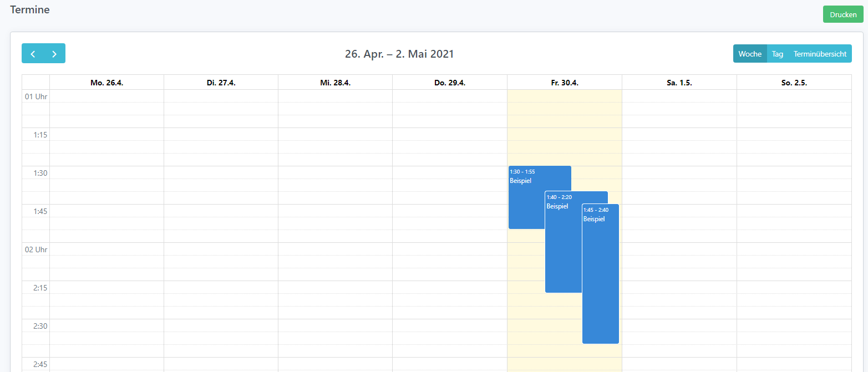This screenshot has height=372, width=868.
Task: Select the Mo. 26.4. column header
Action: tap(106, 83)
